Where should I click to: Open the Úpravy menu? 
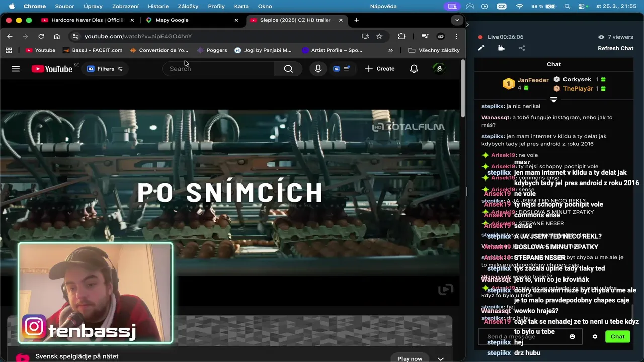point(93,6)
